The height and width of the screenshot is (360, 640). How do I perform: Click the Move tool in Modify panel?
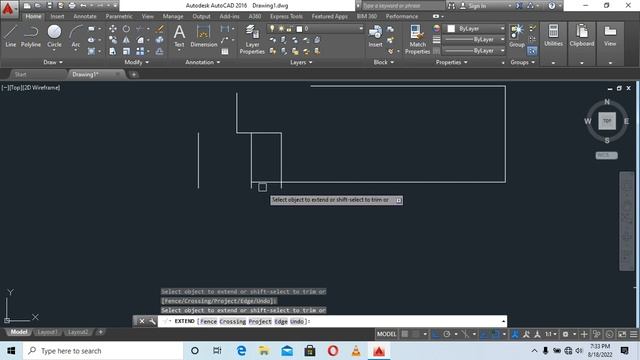tap(113, 29)
